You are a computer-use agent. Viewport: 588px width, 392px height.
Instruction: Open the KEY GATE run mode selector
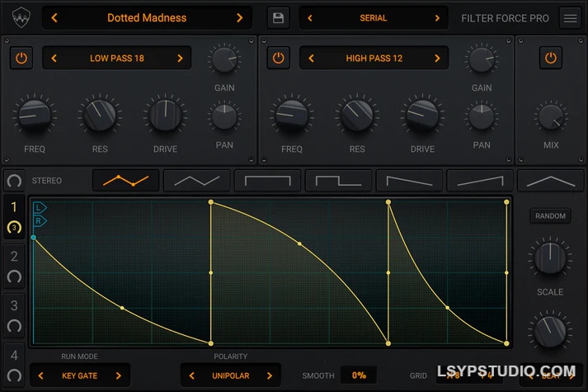click(79, 375)
